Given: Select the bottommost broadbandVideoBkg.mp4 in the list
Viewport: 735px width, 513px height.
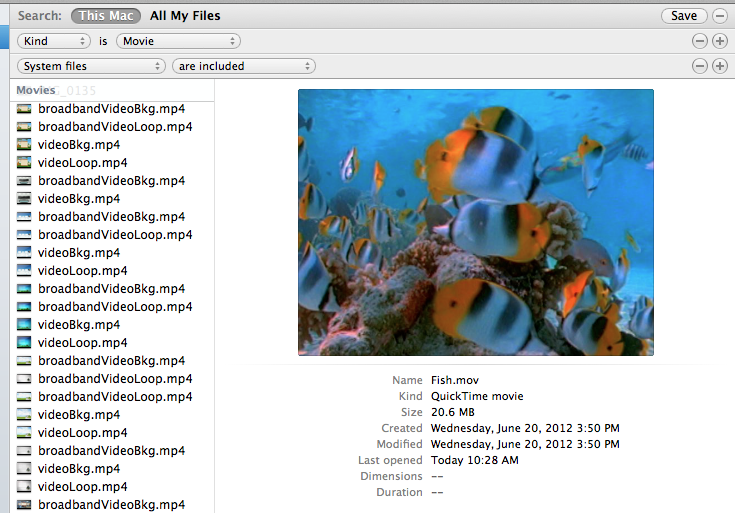Looking at the screenshot, I should point(112,505).
